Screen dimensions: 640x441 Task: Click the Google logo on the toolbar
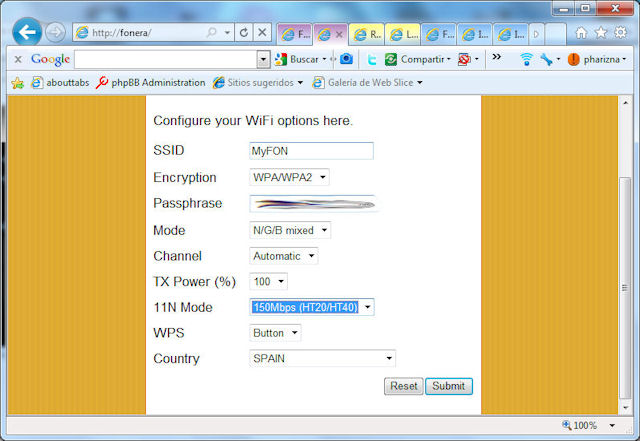click(x=51, y=59)
